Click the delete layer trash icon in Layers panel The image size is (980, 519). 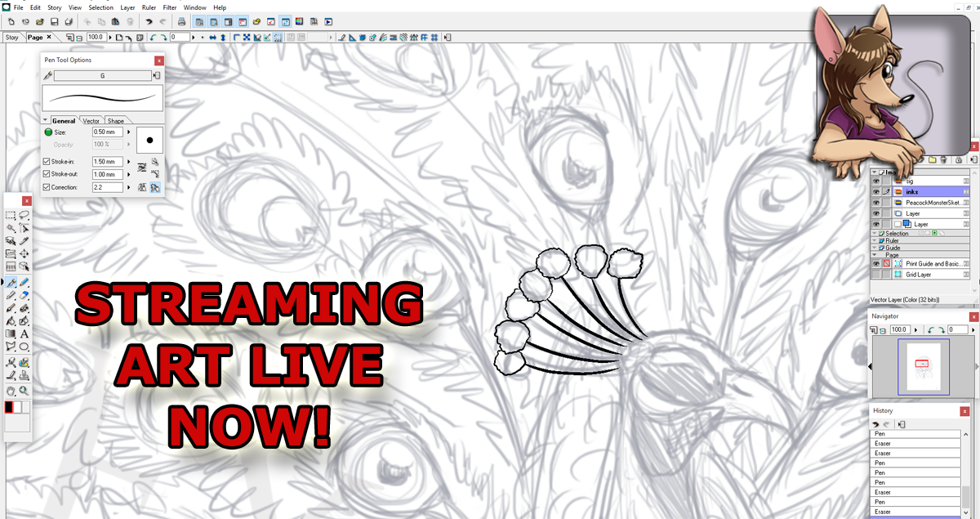point(943,159)
